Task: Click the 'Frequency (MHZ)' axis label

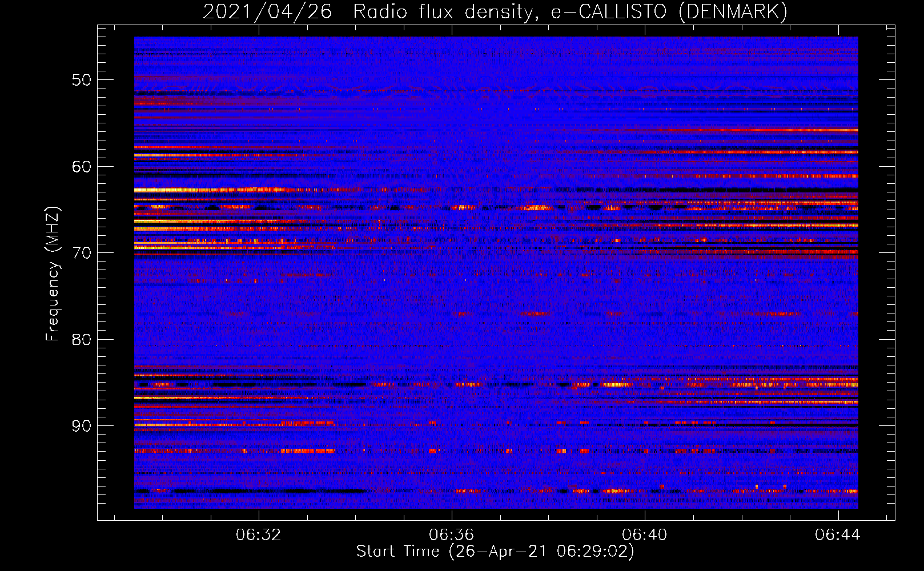Action: [x=52, y=274]
